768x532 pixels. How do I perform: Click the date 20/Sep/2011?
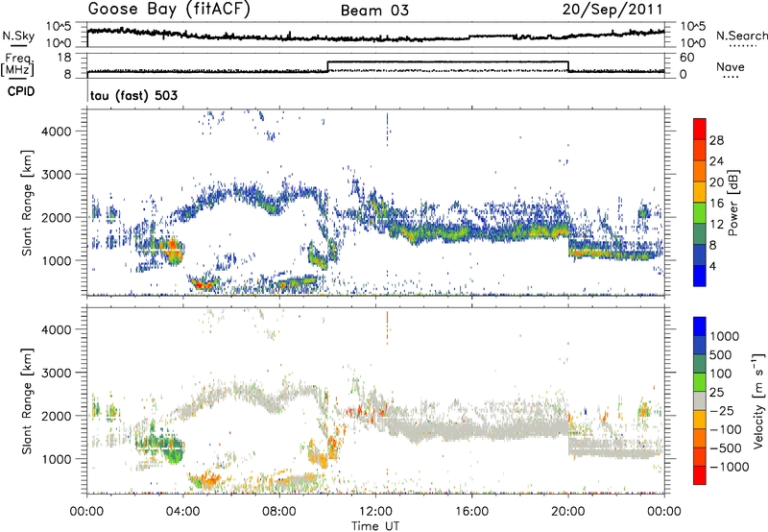[612, 10]
